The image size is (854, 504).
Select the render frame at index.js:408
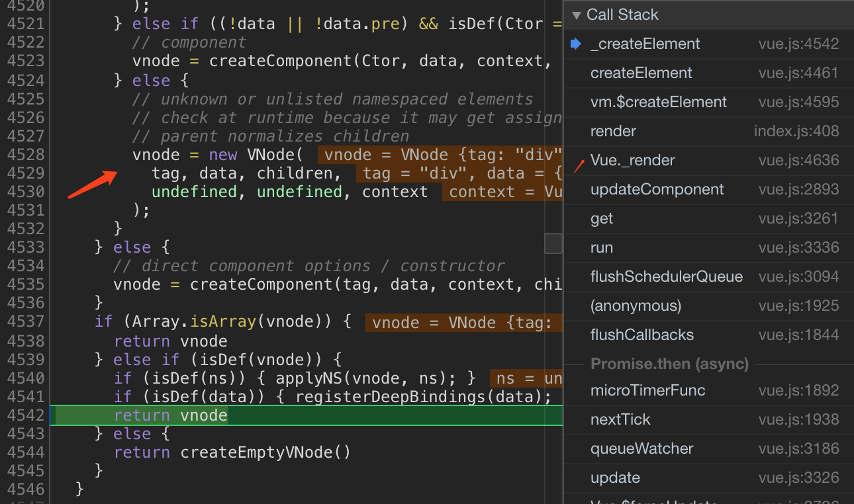coord(708,132)
